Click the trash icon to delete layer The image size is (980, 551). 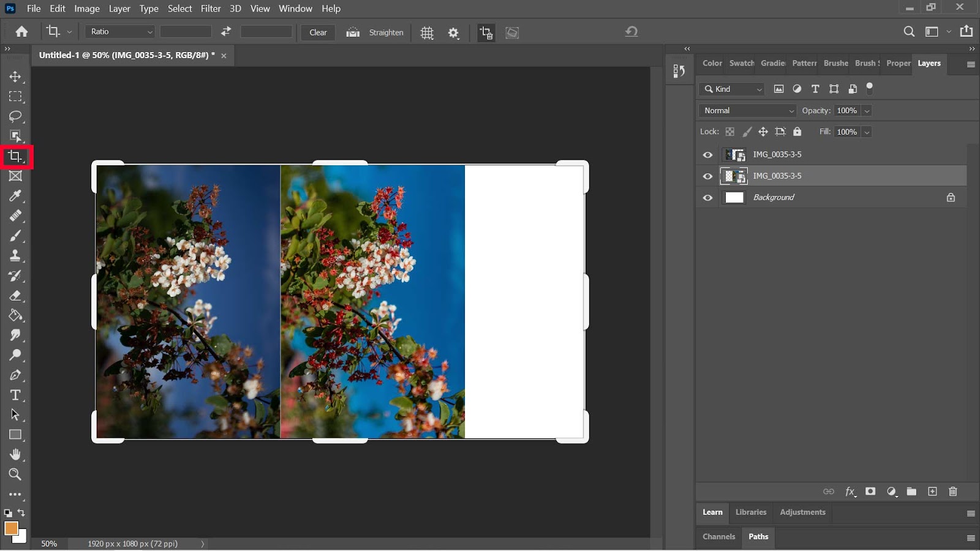(952, 492)
